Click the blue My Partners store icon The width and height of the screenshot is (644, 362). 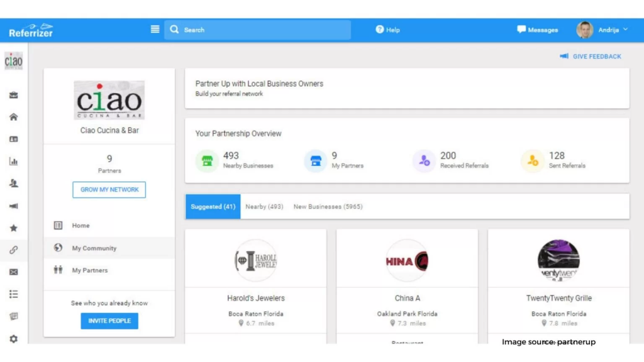click(316, 161)
